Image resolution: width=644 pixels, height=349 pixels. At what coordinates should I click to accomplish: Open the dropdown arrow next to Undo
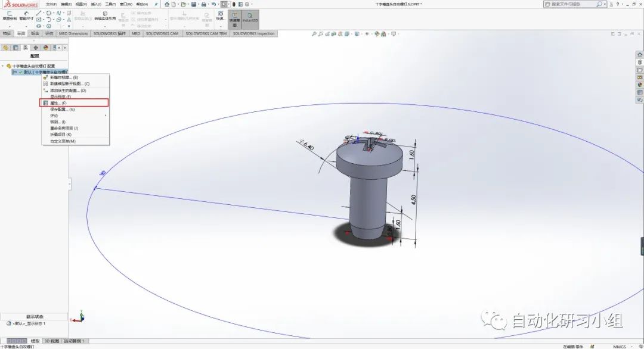[218, 4]
